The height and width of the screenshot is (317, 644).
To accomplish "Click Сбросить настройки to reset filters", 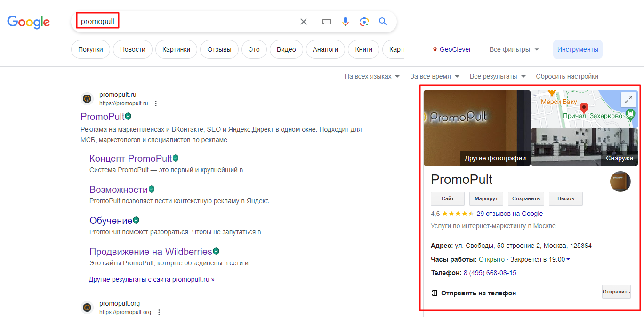I will 567,76.
